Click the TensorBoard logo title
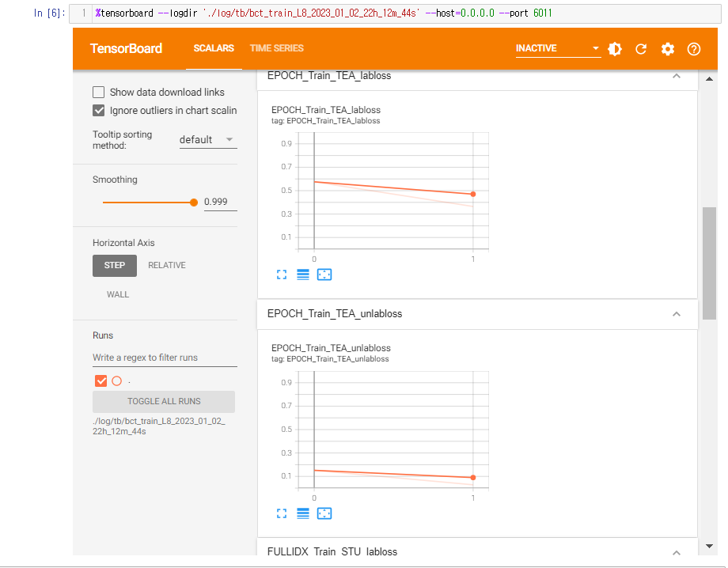 [x=126, y=48]
